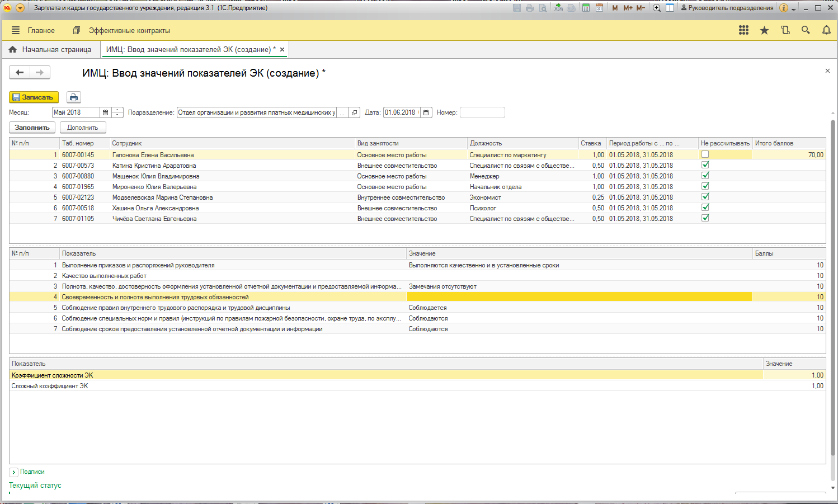
Task: Click the Номер input field
Action: tap(482, 112)
